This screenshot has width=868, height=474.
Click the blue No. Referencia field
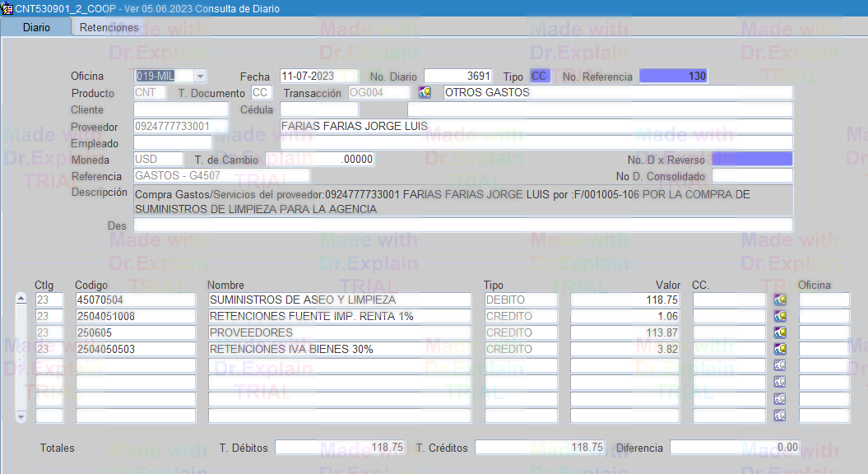point(673,76)
